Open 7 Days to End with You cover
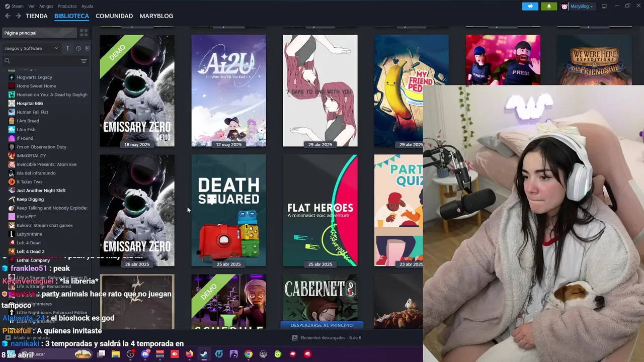The image size is (644, 362). click(x=320, y=90)
